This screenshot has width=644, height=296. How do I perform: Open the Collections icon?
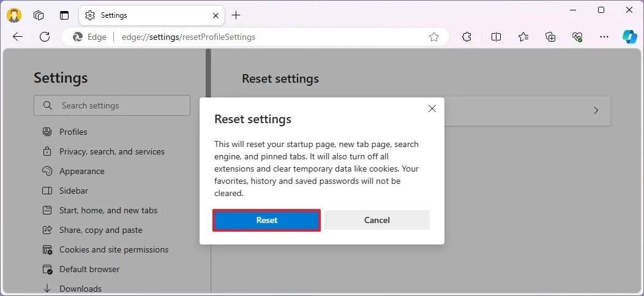point(550,37)
